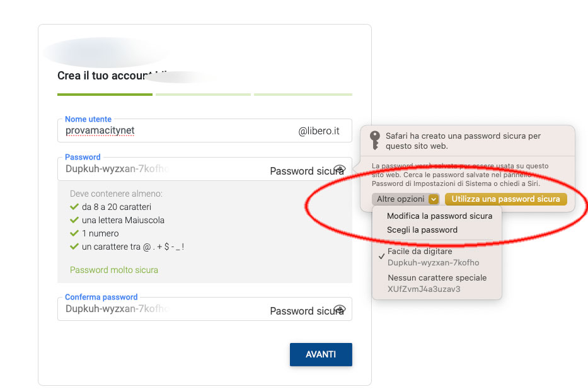Open the "Altre opzioni" dropdown
Image resolution: width=588 pixels, height=389 pixels.
[x=406, y=199]
